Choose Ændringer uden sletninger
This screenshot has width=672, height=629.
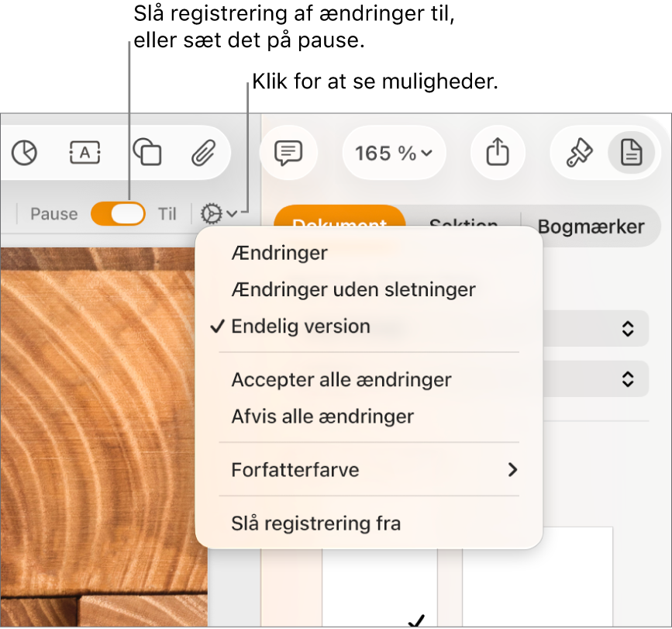[353, 290]
